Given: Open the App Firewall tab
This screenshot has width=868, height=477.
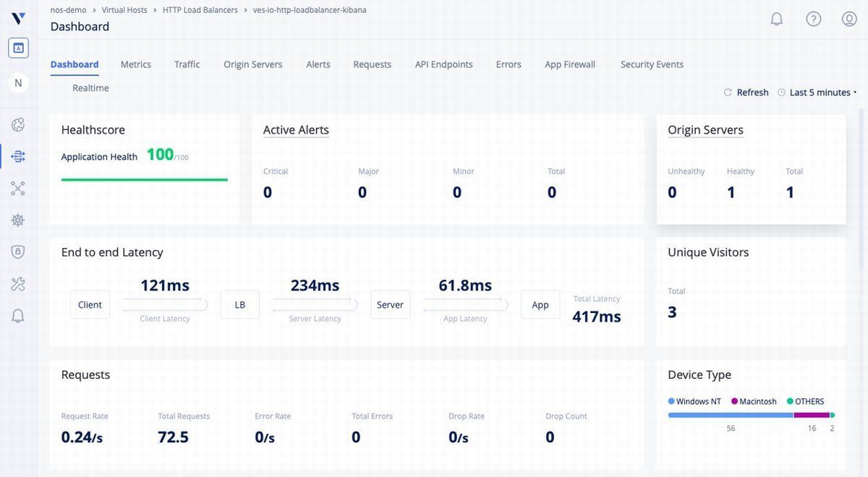Looking at the screenshot, I should click(x=570, y=64).
